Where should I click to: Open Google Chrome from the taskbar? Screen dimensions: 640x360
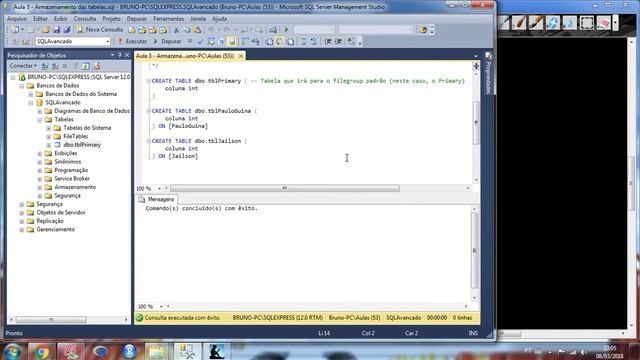pos(42,351)
